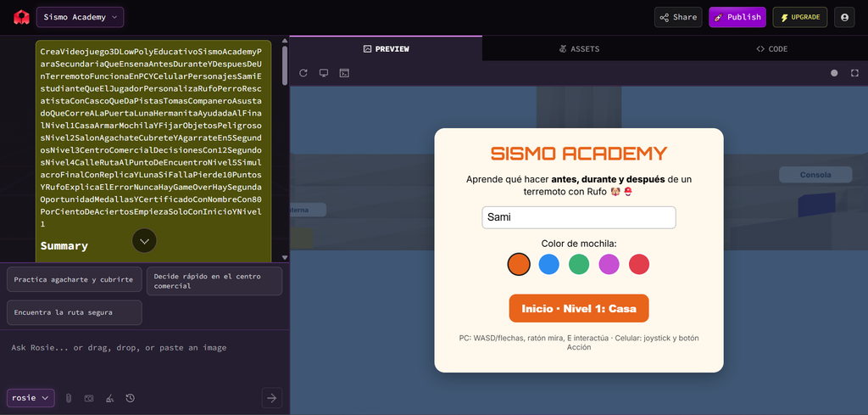Click the screenshot camera icon
This screenshot has width=868, height=415.
88,398
